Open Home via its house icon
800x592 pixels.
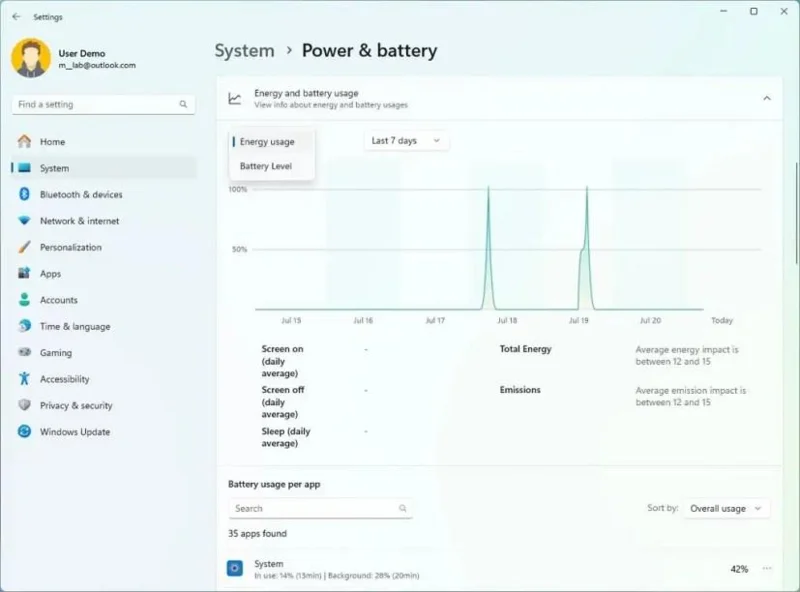(24, 141)
